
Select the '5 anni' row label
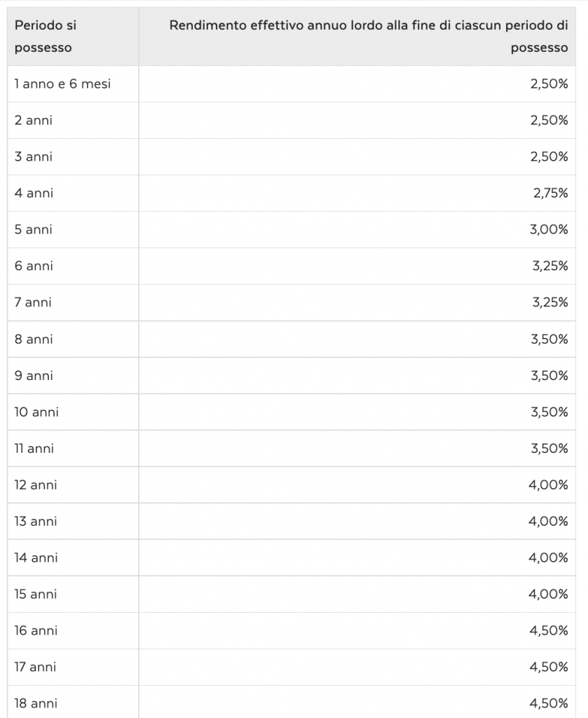[x=34, y=229]
